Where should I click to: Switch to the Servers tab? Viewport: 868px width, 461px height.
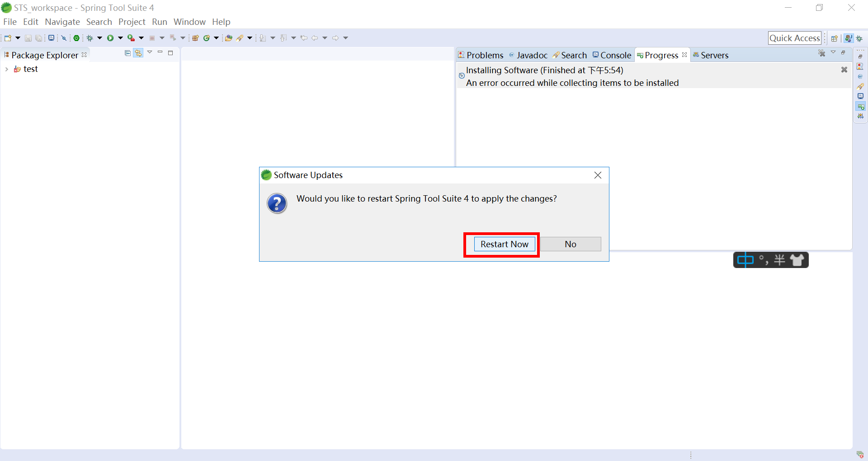pos(711,55)
